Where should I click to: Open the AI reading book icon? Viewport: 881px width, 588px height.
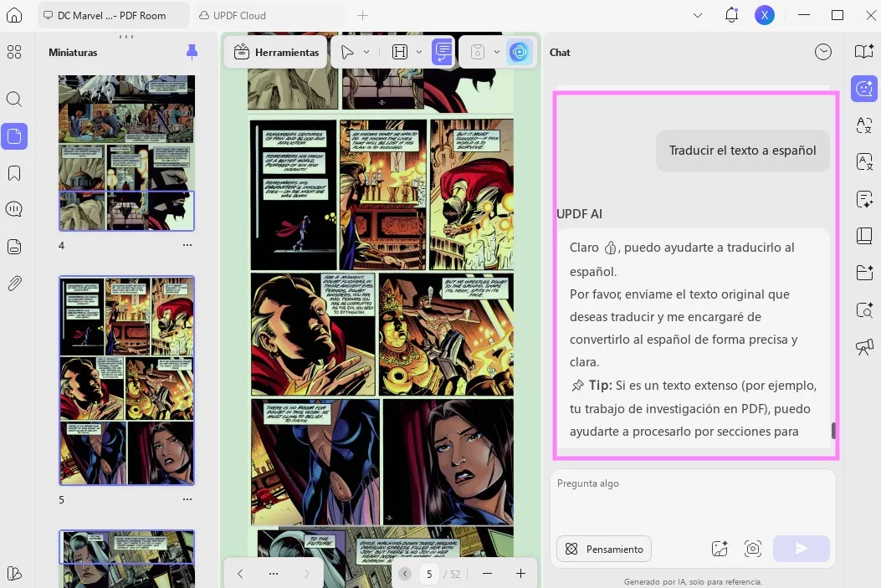tap(864, 52)
